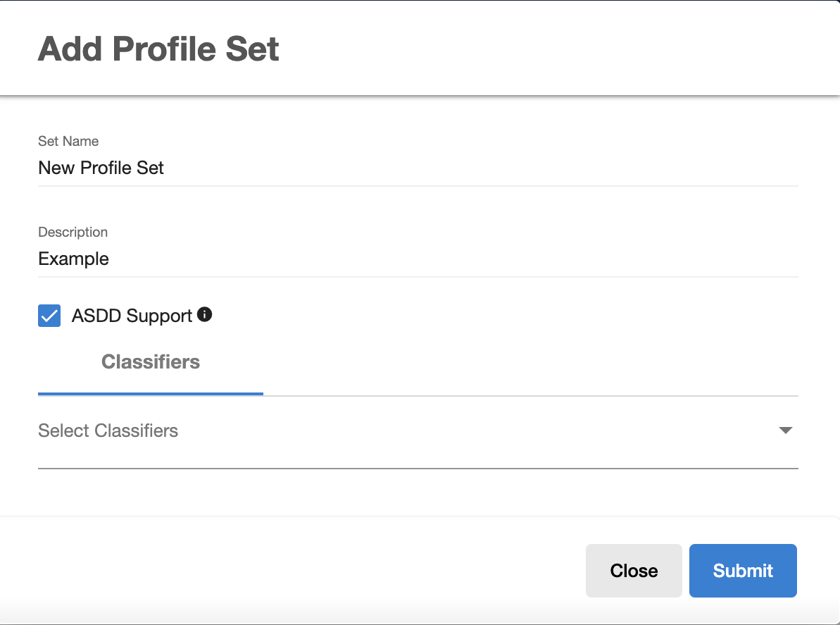Click the "New Profile Set" text value

coord(101,168)
